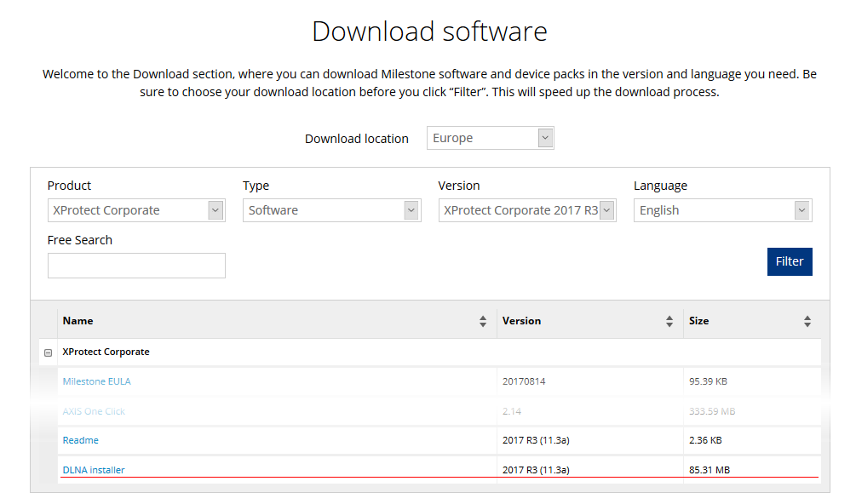Screen dimensions: 856x504
Task: Collapse the XProtect Corporate group
Action: click(x=49, y=351)
